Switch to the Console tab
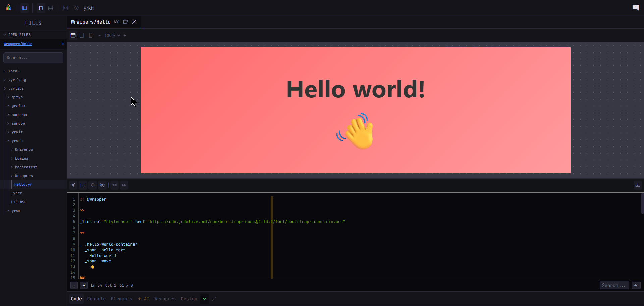Screen dimensions: 644x306 [96, 299]
